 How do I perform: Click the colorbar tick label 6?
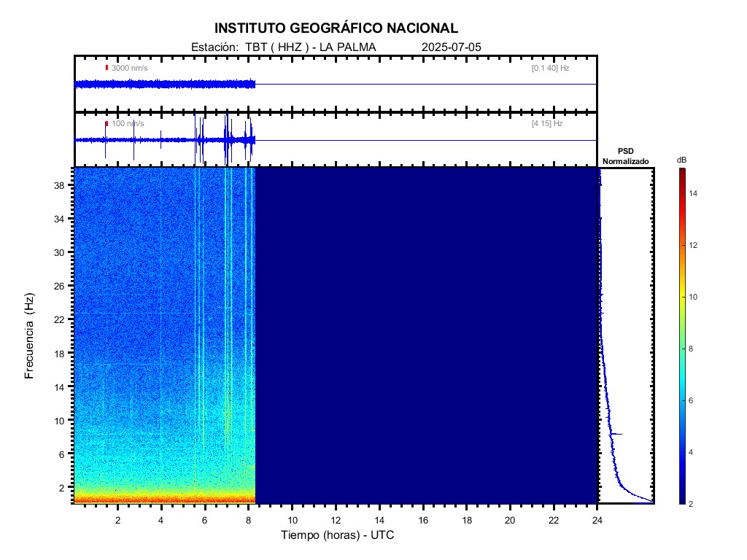coord(691,400)
